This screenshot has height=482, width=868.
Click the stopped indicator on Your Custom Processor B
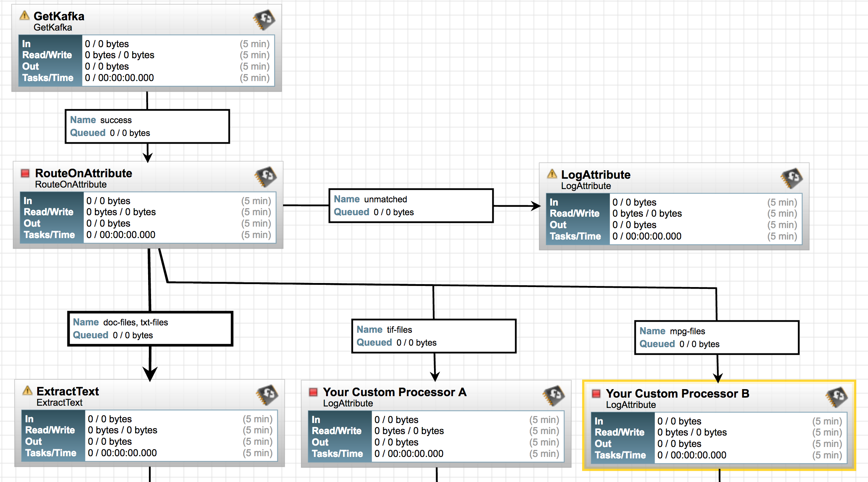(596, 394)
